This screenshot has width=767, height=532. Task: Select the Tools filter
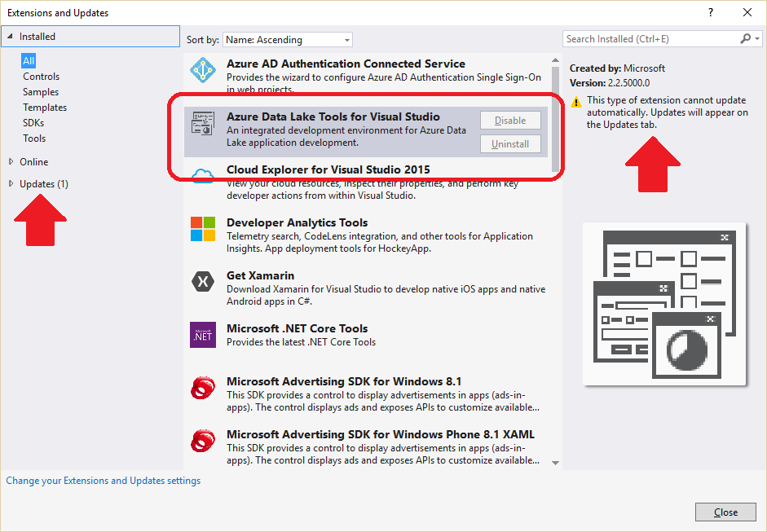pyautogui.click(x=34, y=138)
